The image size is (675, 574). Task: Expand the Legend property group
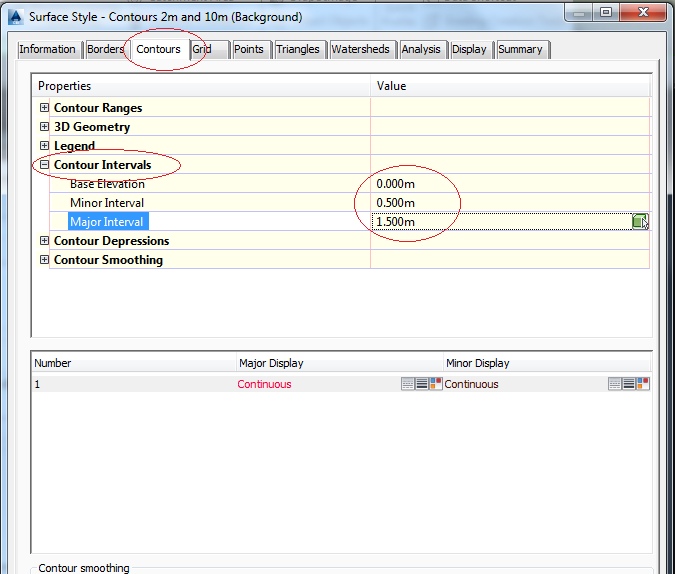pyautogui.click(x=44, y=146)
